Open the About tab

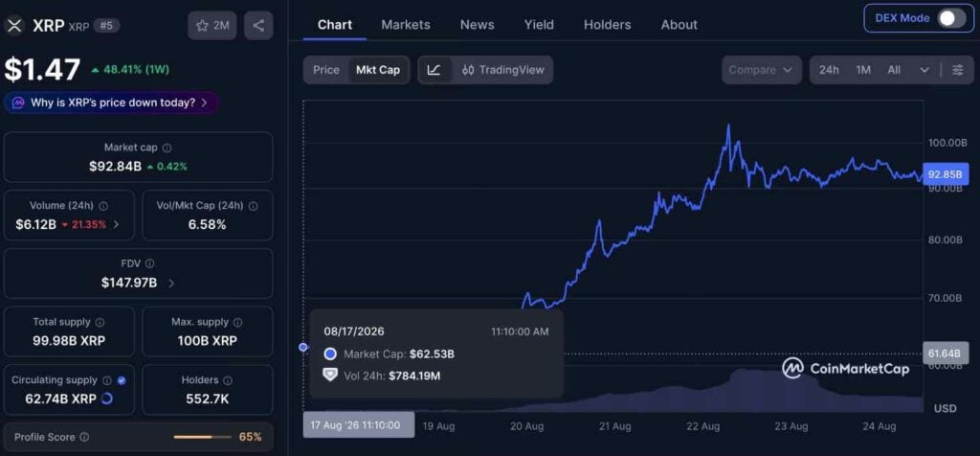[x=679, y=24]
